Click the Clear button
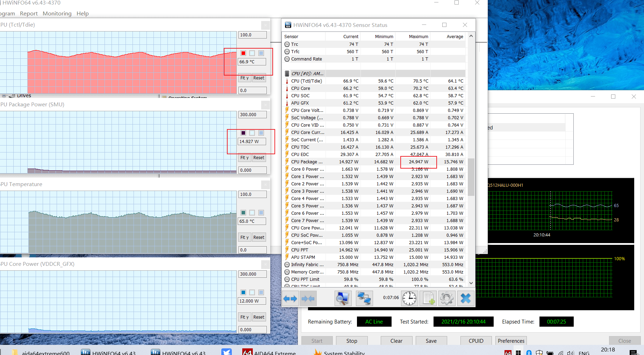Image resolution: width=644 pixels, height=355 pixels. (x=396, y=341)
